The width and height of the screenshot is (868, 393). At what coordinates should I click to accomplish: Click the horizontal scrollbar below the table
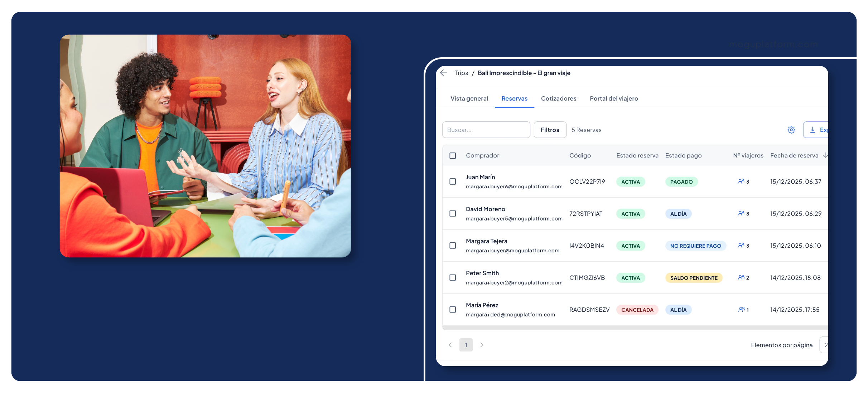635,327
